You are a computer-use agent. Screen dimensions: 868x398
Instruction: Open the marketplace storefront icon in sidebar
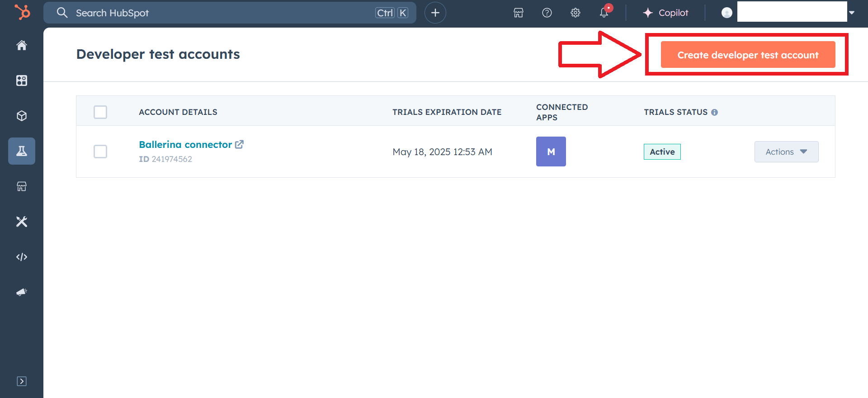tap(22, 186)
